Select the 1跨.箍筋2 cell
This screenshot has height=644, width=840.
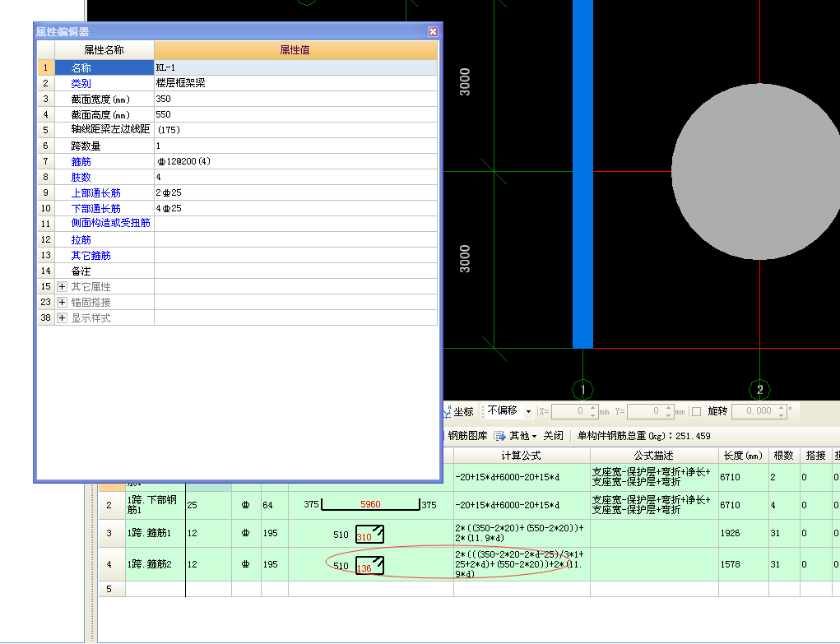(x=155, y=564)
